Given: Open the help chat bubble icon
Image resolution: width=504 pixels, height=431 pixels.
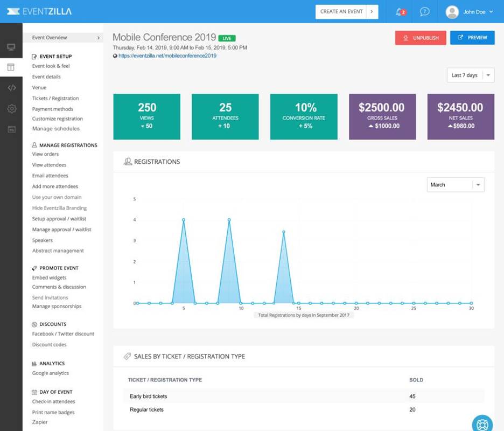Looking at the screenshot, I should pyautogui.click(x=424, y=12).
